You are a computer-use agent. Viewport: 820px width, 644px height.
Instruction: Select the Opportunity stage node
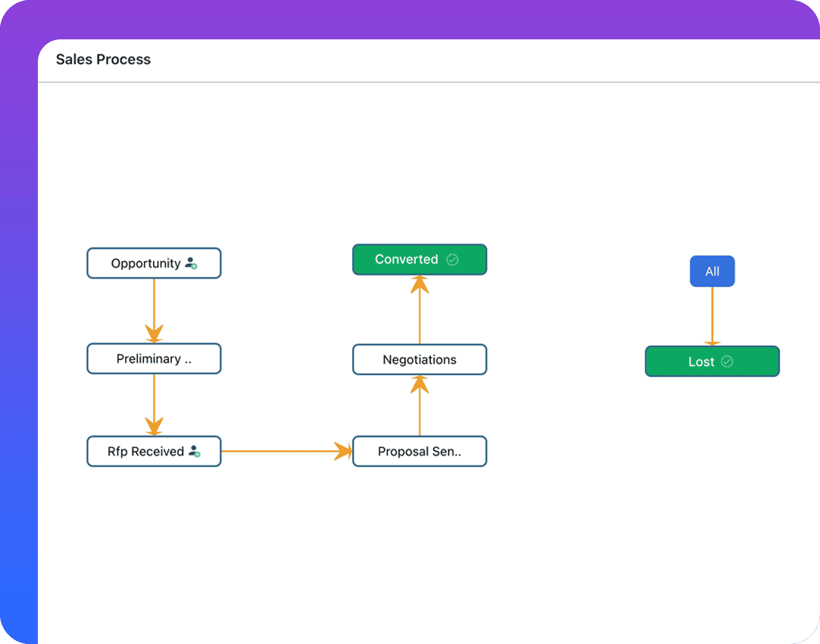click(x=154, y=263)
